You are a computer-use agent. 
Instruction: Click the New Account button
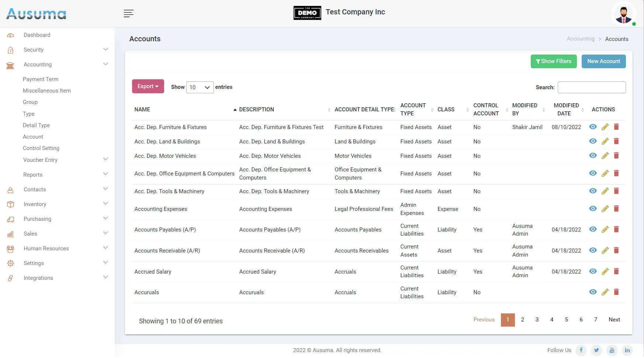tap(603, 61)
